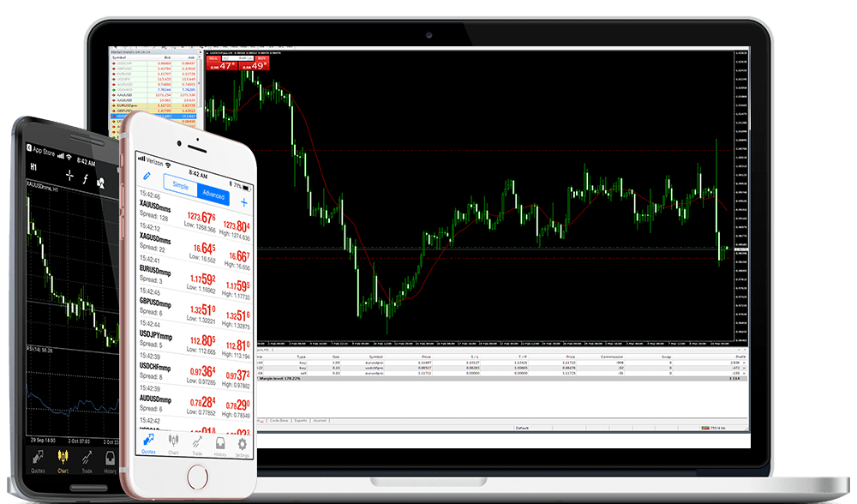Select AUDUSD row in Market Watch

(153, 85)
